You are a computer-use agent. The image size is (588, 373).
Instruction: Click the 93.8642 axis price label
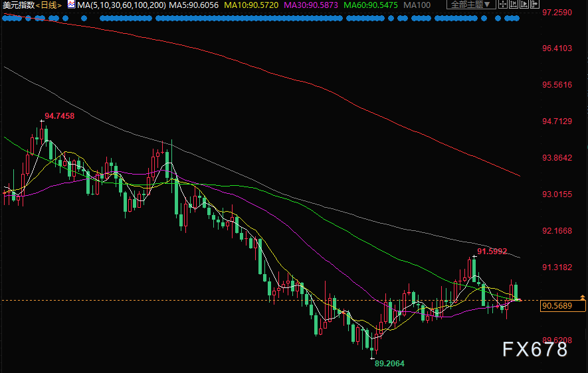557,158
